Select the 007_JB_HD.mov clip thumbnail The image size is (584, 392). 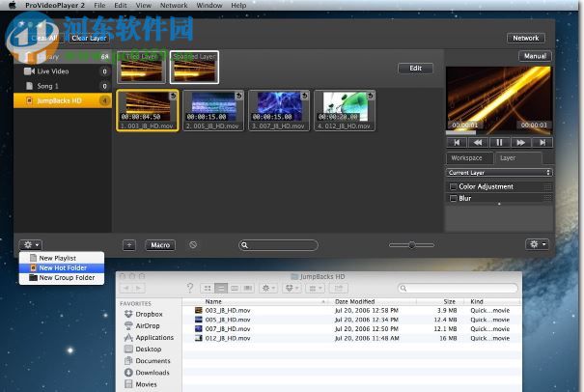279,110
